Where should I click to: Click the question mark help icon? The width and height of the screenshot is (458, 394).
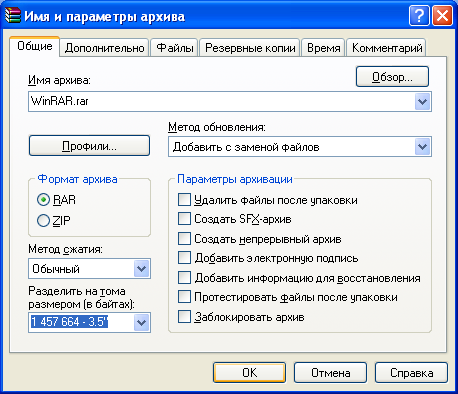click(419, 15)
